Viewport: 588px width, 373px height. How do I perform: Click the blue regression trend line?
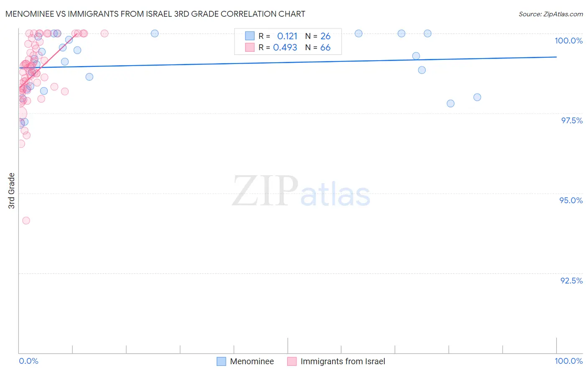point(288,62)
